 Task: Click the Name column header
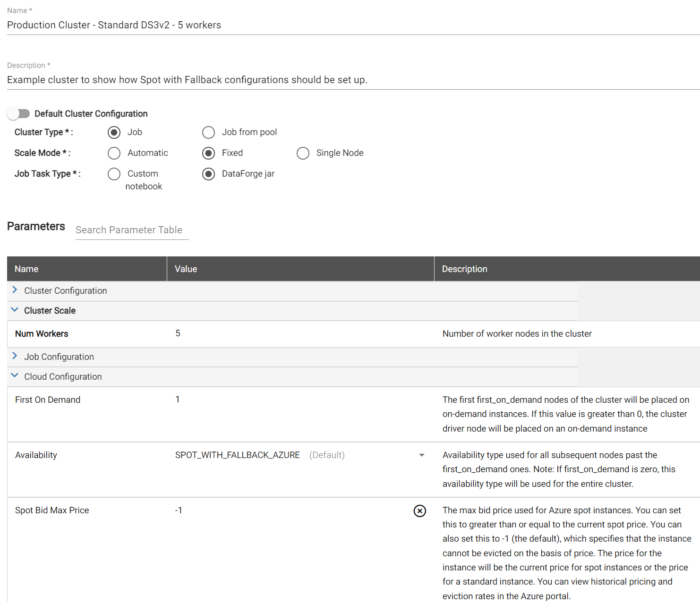(x=87, y=269)
